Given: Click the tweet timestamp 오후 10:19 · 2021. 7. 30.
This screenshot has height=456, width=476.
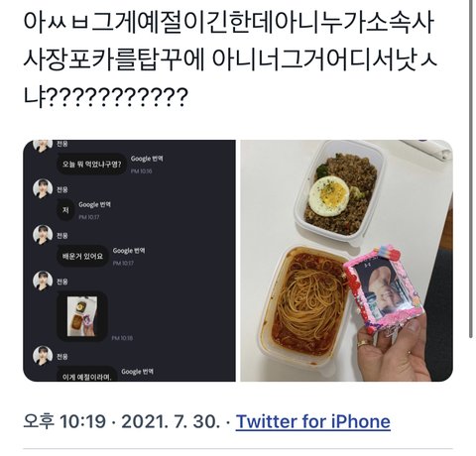Looking at the screenshot, I should click(121, 421).
